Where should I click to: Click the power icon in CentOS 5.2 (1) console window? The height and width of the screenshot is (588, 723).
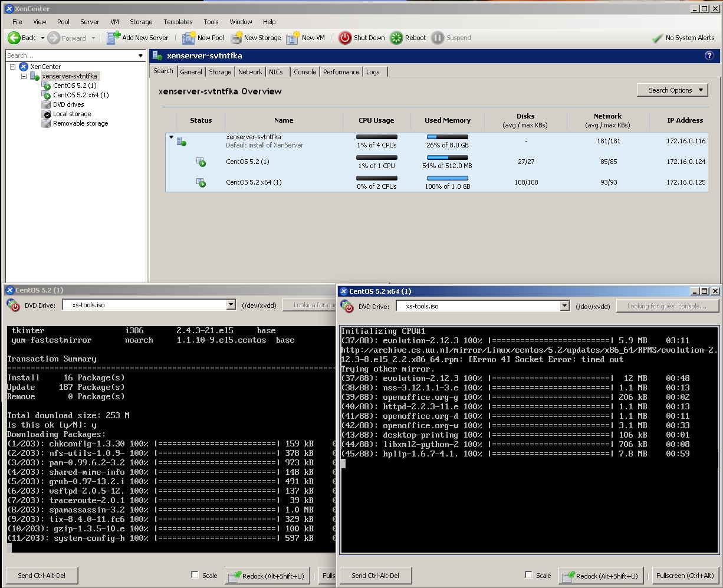pyautogui.click(x=13, y=305)
